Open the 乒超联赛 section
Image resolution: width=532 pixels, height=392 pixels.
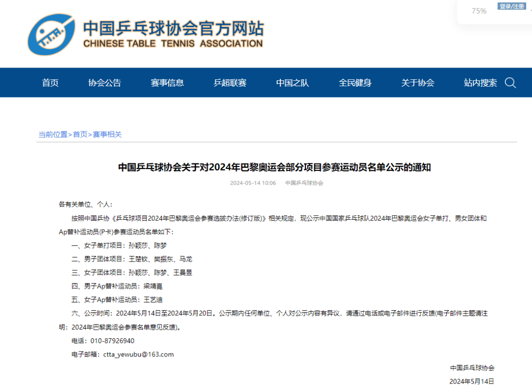click(230, 83)
